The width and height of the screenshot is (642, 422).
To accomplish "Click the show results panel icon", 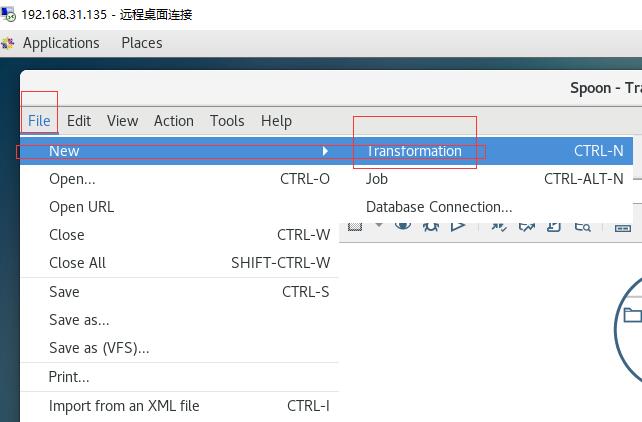I will click(623, 227).
